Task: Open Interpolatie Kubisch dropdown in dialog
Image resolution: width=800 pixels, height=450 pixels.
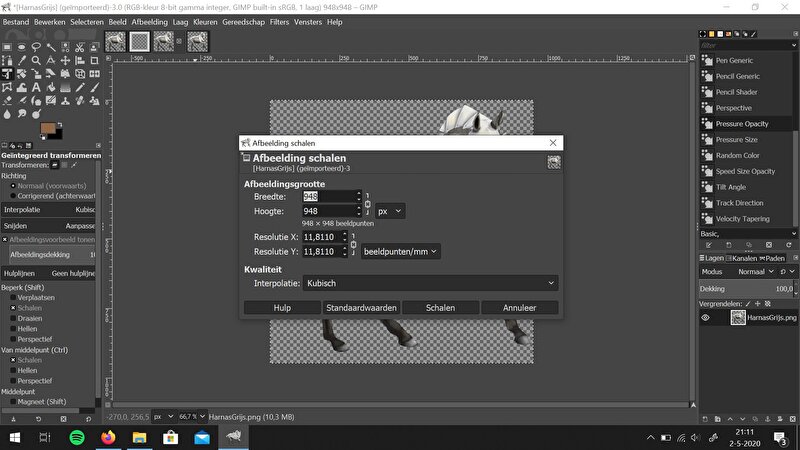Action: [430, 283]
